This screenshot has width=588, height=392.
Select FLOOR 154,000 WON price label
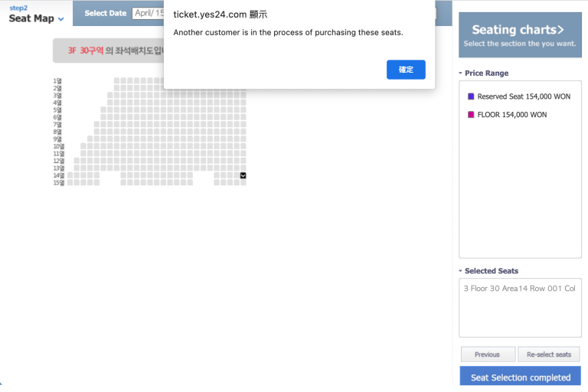click(x=511, y=115)
